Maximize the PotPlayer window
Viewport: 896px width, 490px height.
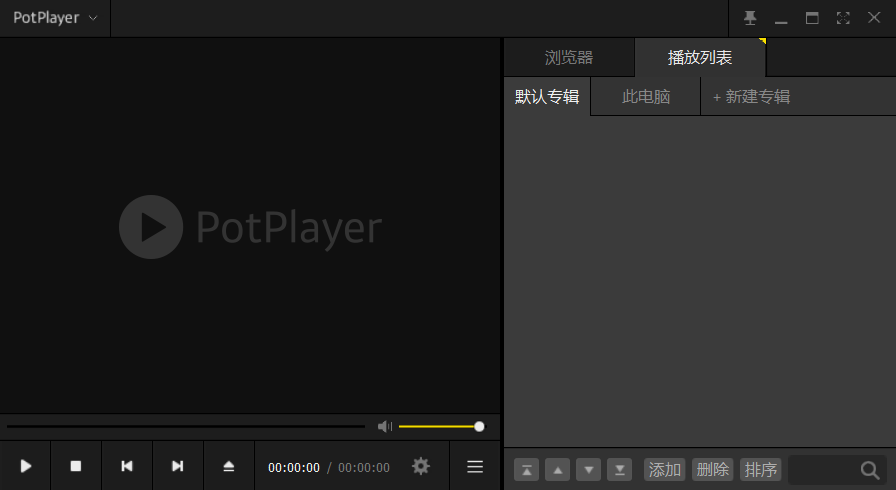[812, 18]
